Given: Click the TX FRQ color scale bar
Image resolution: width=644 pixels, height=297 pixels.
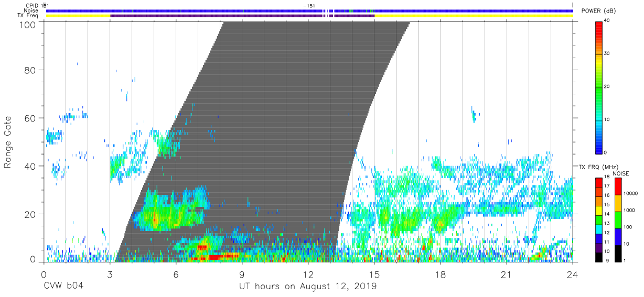Looking at the screenshot, I should pyautogui.click(x=598, y=219).
